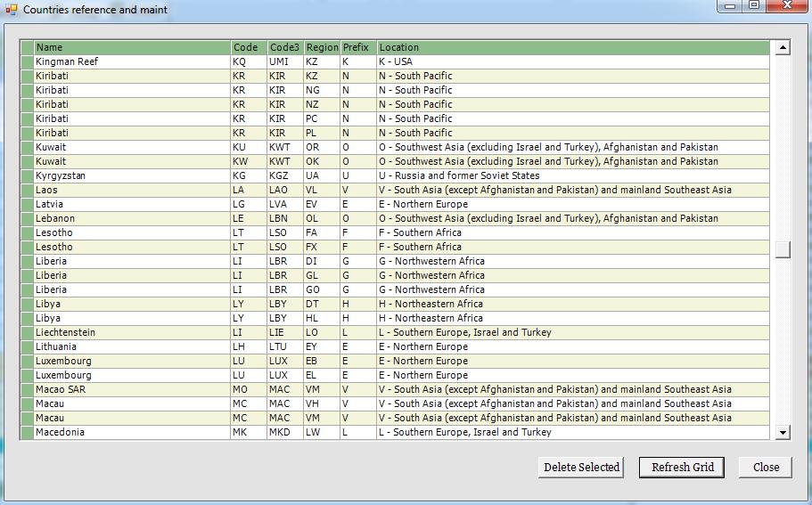Click the KQ code cell
This screenshot has width=812, height=505.
point(249,61)
